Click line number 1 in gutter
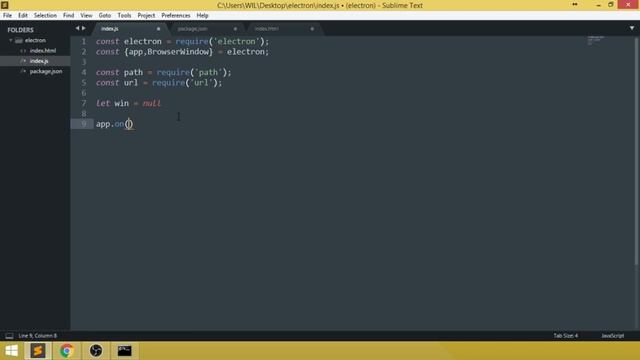640x360 pixels. tap(84, 41)
